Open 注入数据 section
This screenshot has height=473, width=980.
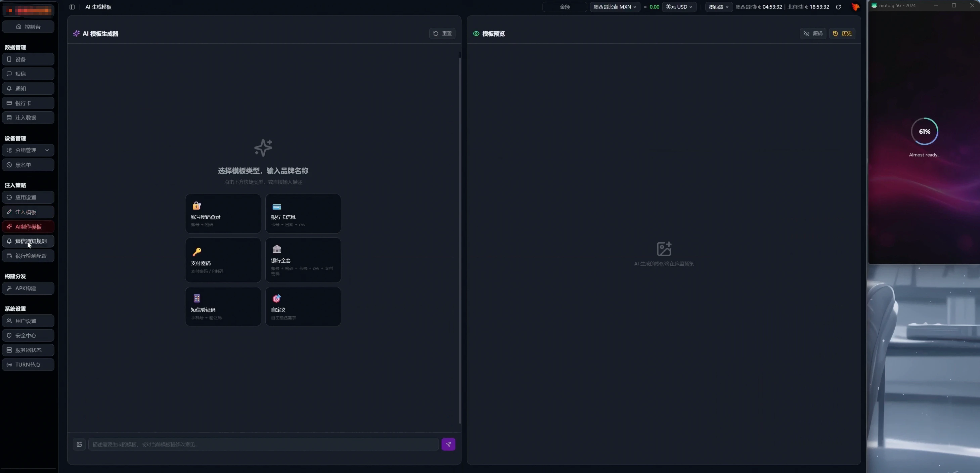(x=28, y=118)
